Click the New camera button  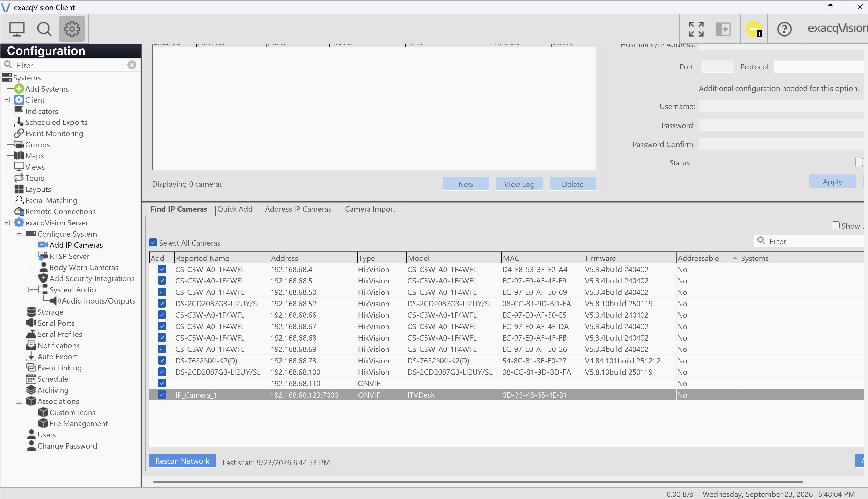pyautogui.click(x=466, y=184)
